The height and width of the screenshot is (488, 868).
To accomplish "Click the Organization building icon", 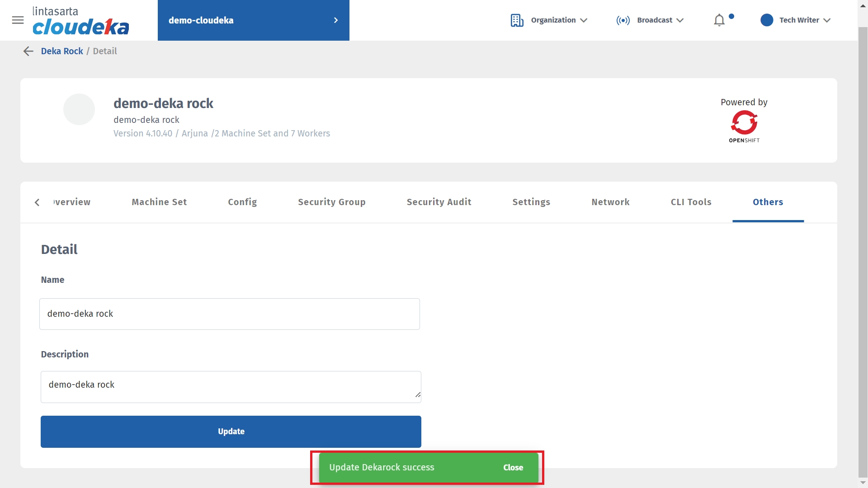I will [x=517, y=20].
